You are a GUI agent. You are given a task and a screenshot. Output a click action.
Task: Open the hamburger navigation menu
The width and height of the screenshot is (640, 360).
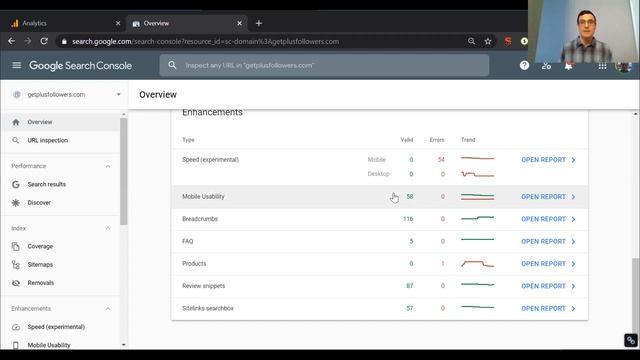(x=17, y=65)
